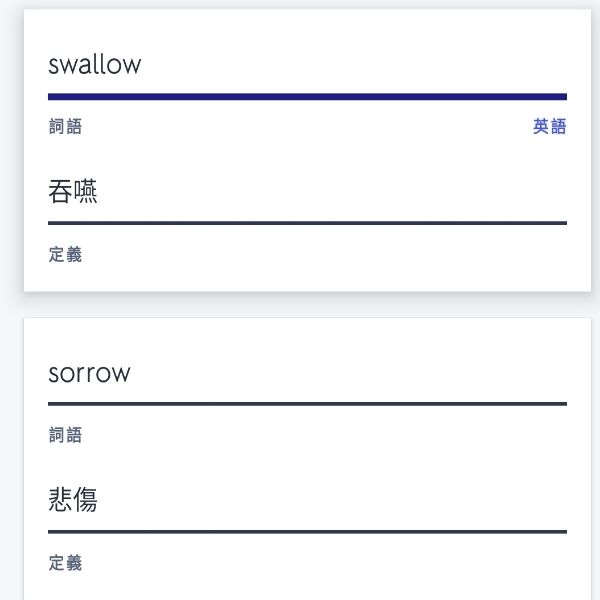
Task: Click the 詞語 label below swallow
Action: click(x=65, y=127)
